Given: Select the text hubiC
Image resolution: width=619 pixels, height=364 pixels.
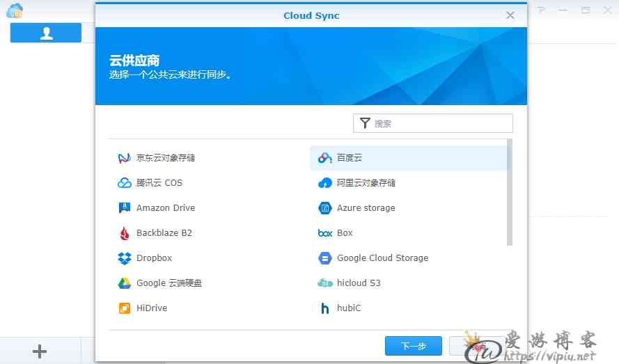Looking at the screenshot, I should pos(349,308).
